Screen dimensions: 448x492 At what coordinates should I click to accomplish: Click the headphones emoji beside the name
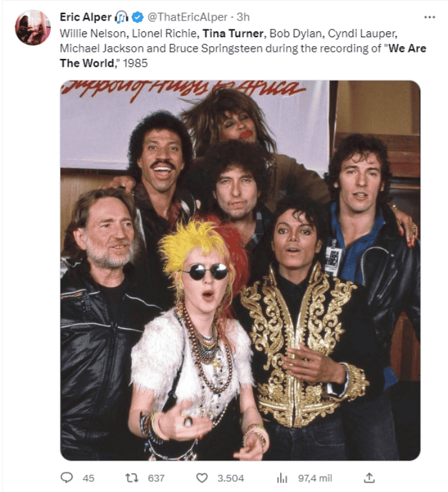pyautogui.click(x=122, y=17)
